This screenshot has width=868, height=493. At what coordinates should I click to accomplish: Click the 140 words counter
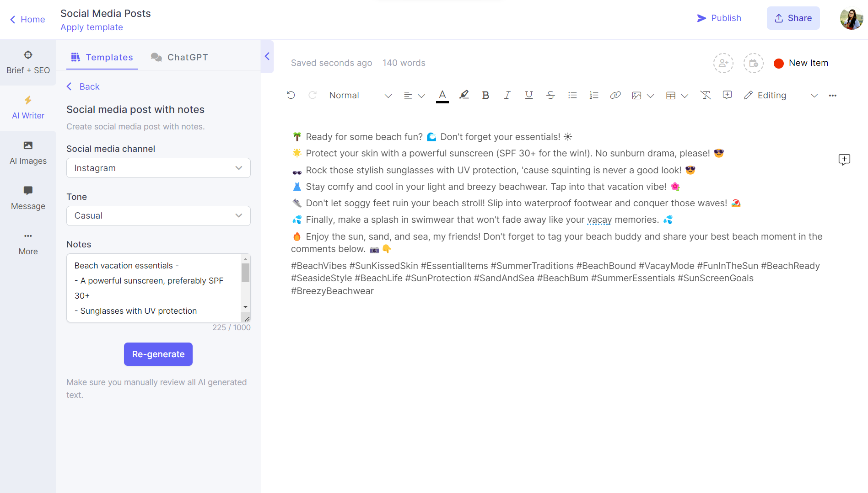click(404, 63)
